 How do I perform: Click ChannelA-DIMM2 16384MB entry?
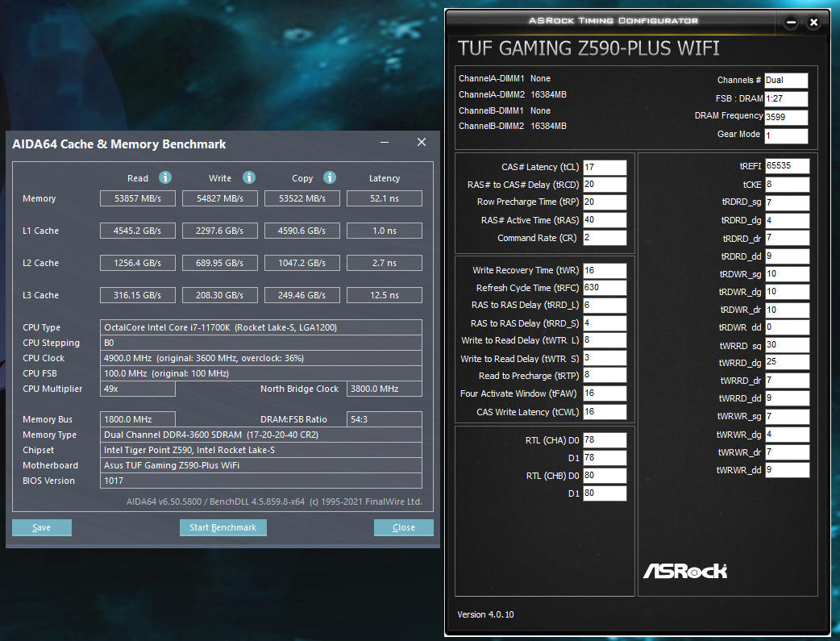coord(512,94)
